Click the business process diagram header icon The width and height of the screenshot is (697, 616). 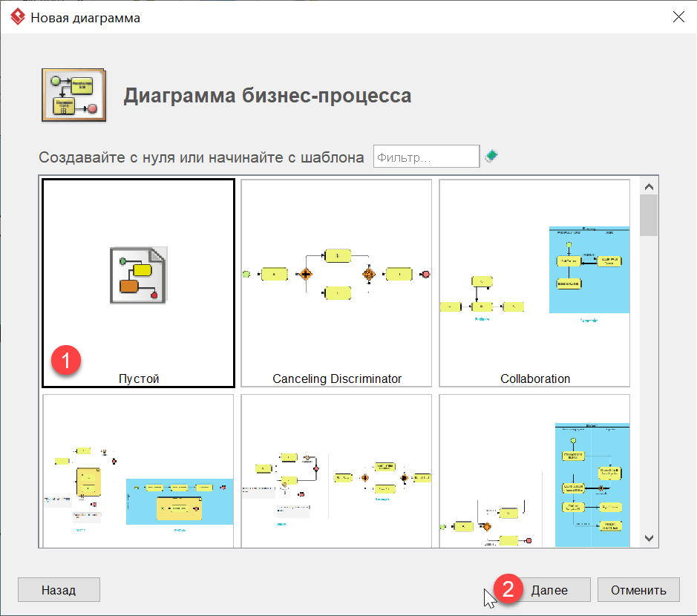[x=73, y=95]
